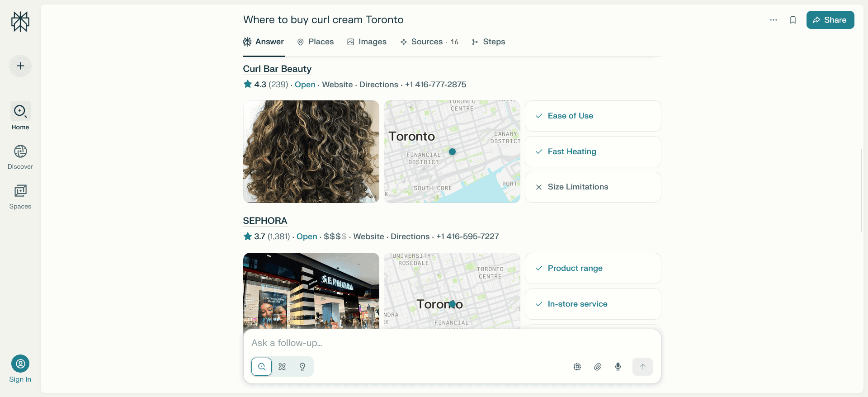Open the Home search icon
The width and height of the screenshot is (868, 397).
point(20,111)
